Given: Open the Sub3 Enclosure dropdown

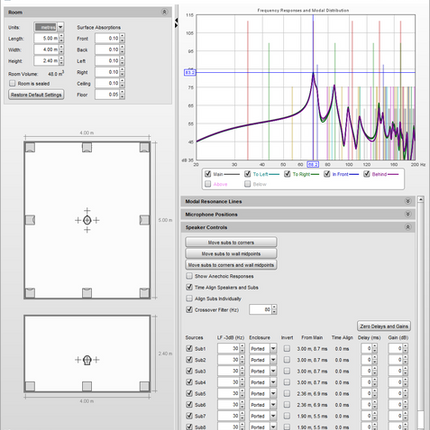Looking at the screenshot, I should click(273, 371).
